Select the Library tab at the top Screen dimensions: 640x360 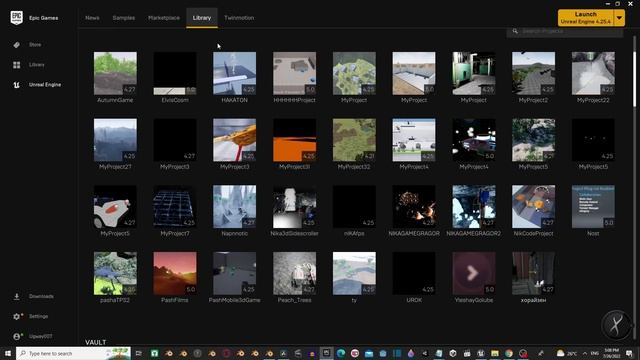[x=202, y=18]
